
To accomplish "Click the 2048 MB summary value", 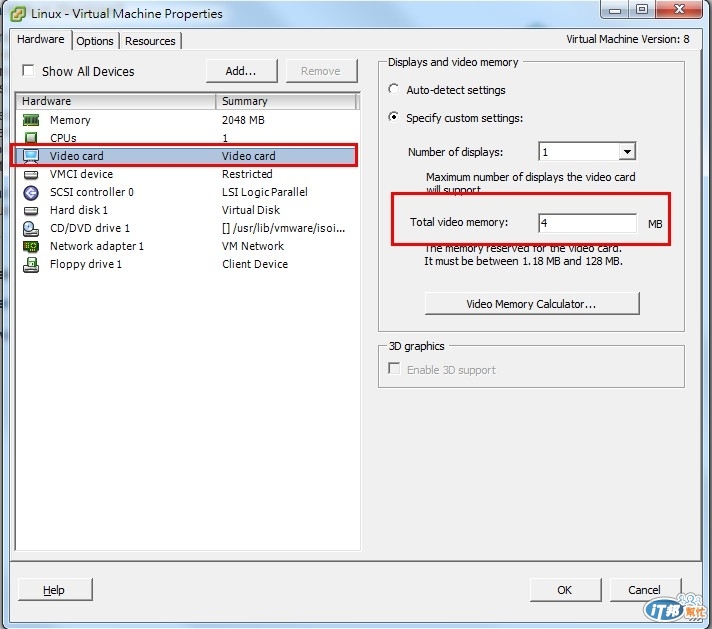I will [243, 120].
